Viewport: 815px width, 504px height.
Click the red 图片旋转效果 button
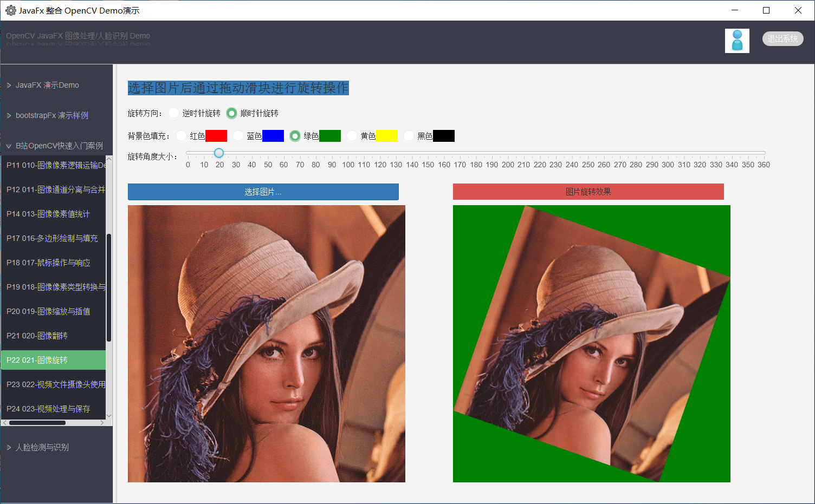point(589,192)
